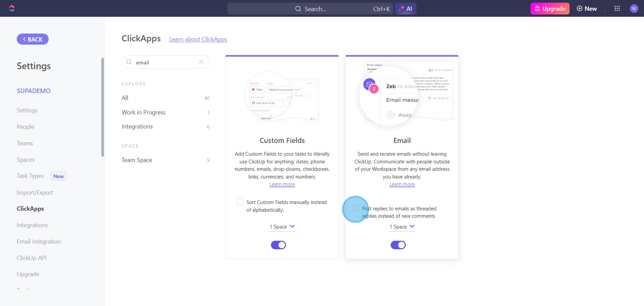644x306 pixels.
Task: Expand 1 Space dropdown under Custom Fields
Action: tap(282, 227)
